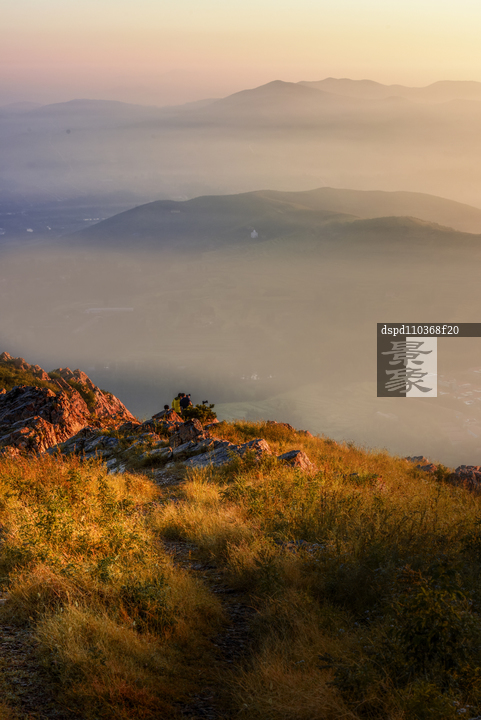Click the 景 character in the watermark
Screen dimensions: 481x720
407,352
